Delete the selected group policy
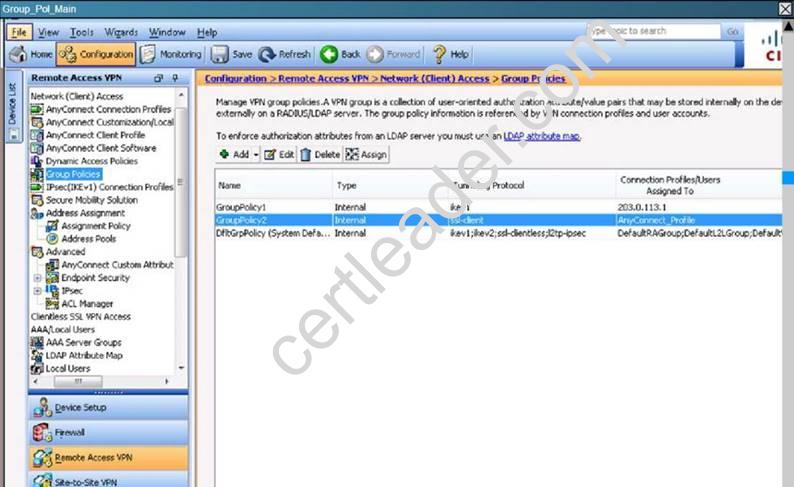The width and height of the screenshot is (794, 487). pyautogui.click(x=320, y=154)
